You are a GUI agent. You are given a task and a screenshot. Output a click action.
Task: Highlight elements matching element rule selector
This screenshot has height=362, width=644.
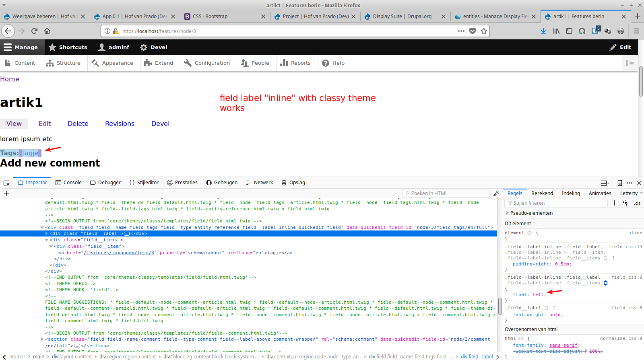(x=529, y=233)
